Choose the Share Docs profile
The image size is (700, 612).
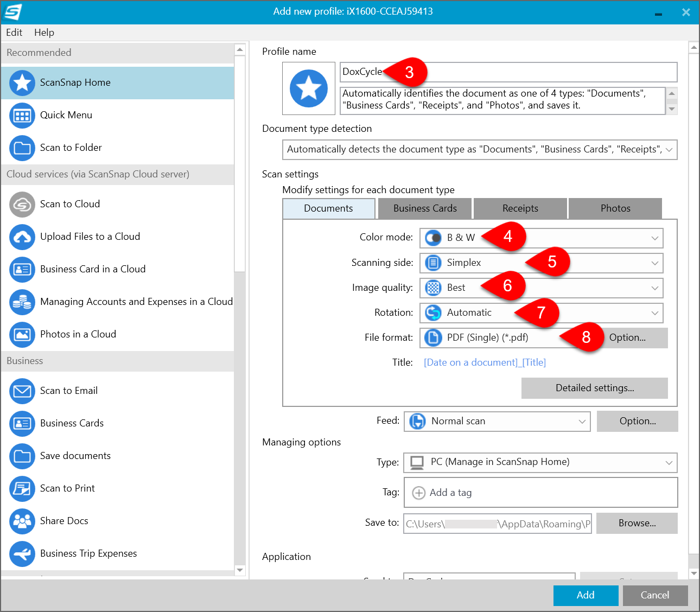point(63,521)
